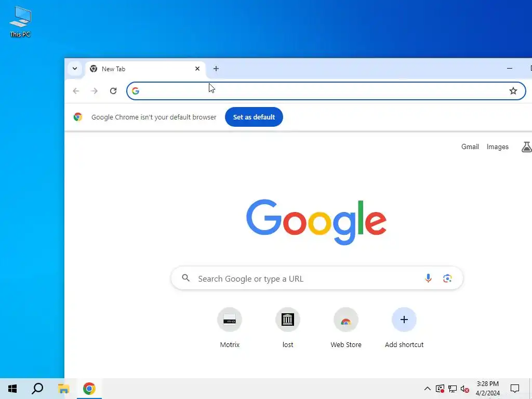Show hidden system tray icons
The width and height of the screenshot is (532, 399).
428,389
